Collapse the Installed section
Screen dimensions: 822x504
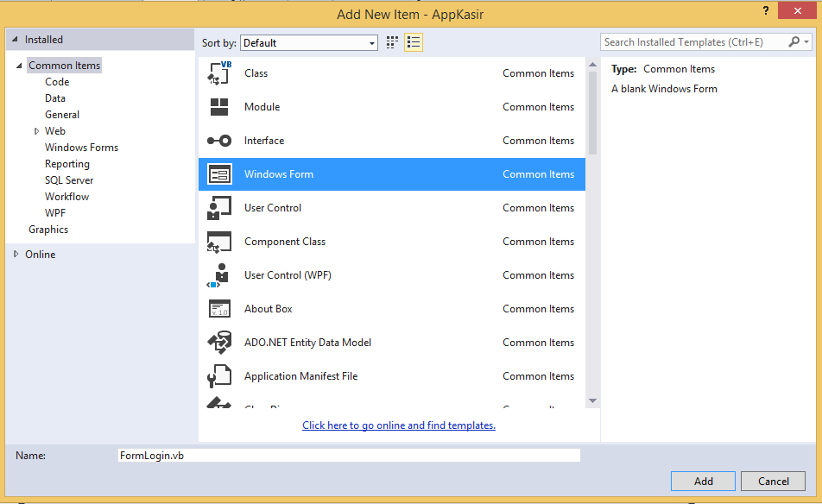tap(15, 40)
